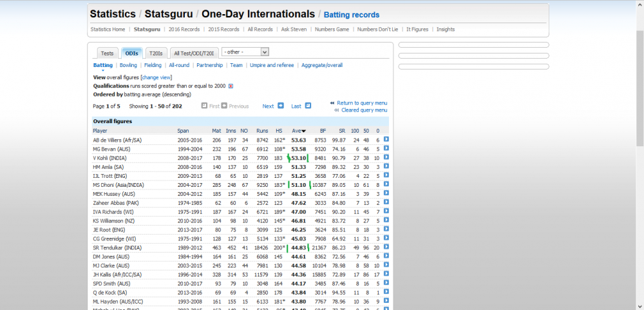This screenshot has width=644, height=310.
Task: Open MS Dhoni row arrow icon
Action: pos(386,184)
